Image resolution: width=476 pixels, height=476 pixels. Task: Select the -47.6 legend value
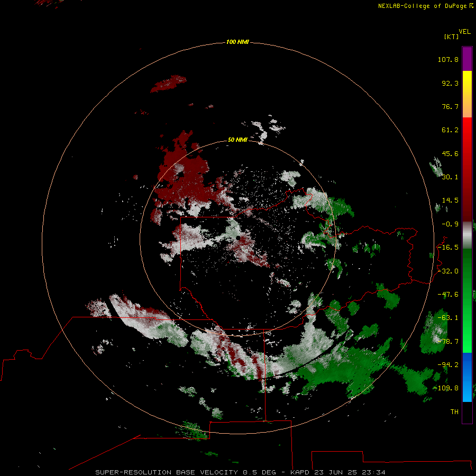pyautogui.click(x=448, y=295)
